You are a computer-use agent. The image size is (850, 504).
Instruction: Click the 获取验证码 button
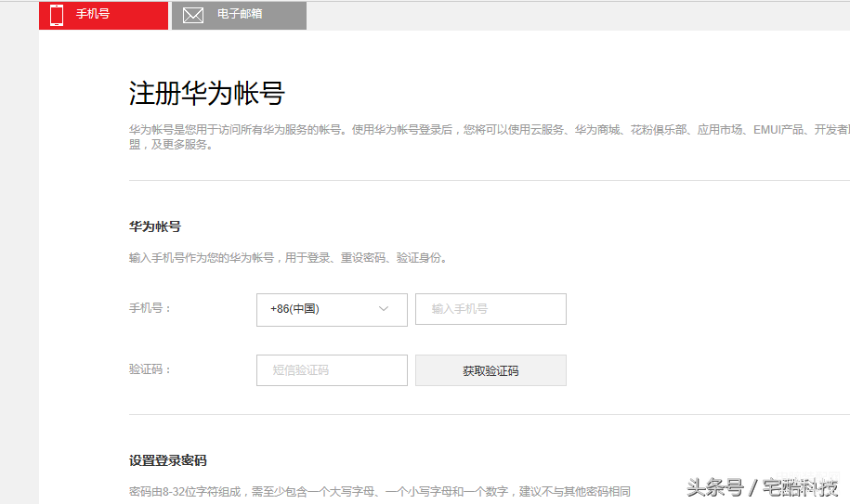click(x=490, y=370)
